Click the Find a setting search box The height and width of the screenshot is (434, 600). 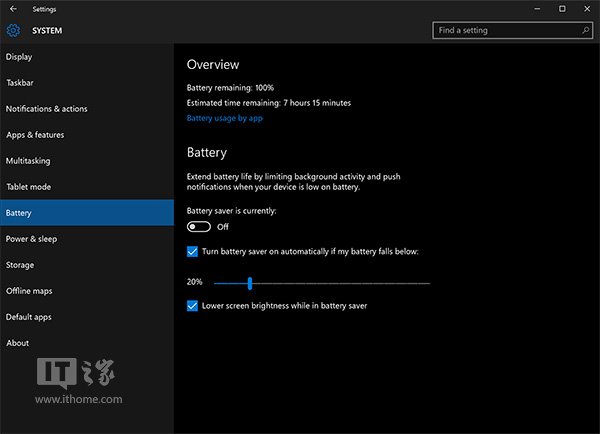click(x=505, y=31)
